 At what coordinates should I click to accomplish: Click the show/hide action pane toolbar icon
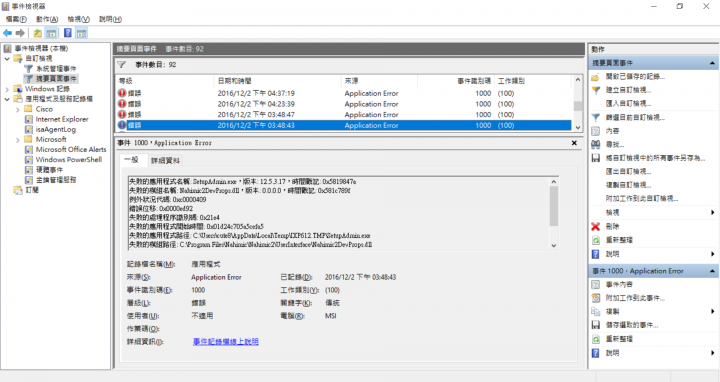coord(82,33)
